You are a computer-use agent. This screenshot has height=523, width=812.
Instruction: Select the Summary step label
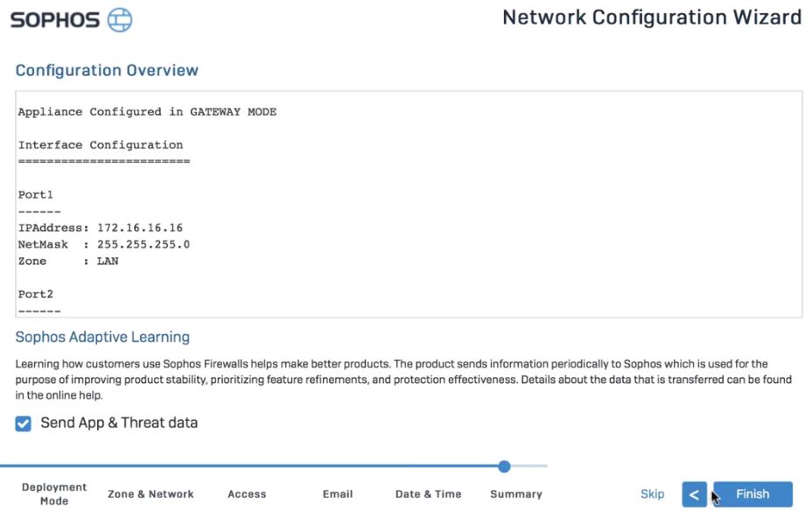tap(516, 494)
